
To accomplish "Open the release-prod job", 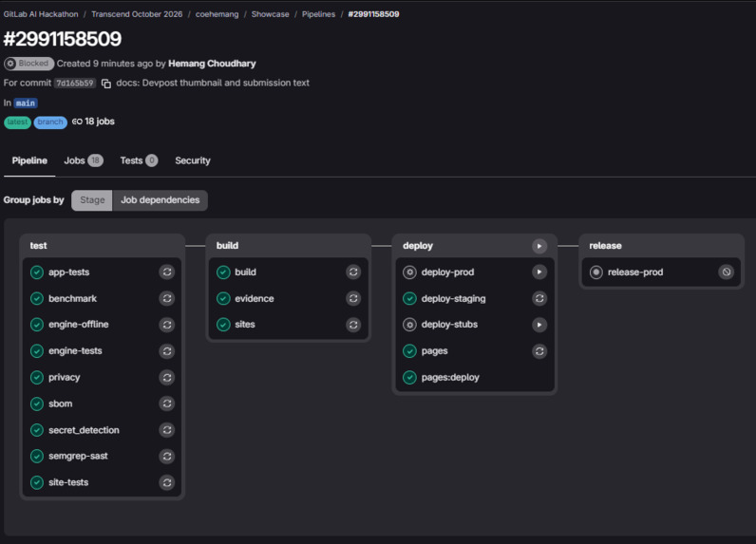I will tap(635, 272).
